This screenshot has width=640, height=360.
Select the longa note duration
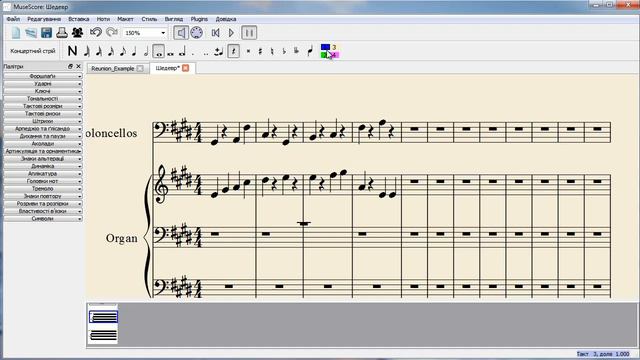pos(182,51)
